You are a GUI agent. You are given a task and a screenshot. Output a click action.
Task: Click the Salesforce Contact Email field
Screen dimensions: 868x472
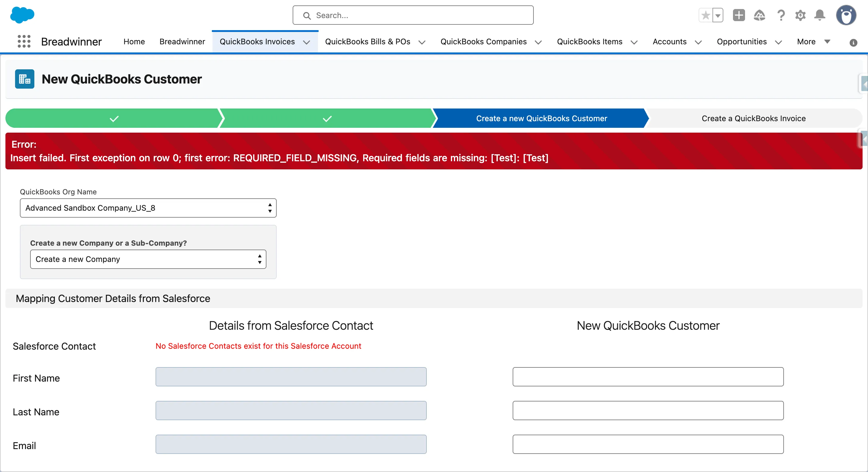(291, 444)
